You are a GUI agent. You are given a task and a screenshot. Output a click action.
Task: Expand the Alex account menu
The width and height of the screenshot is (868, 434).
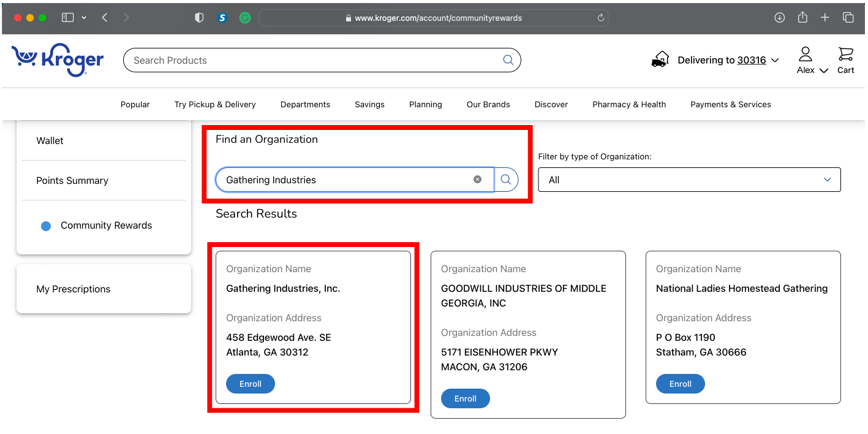pos(812,61)
